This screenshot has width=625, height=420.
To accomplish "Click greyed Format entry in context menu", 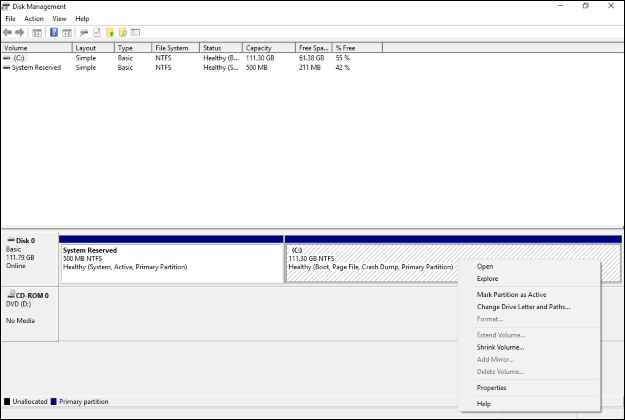I will tap(529, 319).
